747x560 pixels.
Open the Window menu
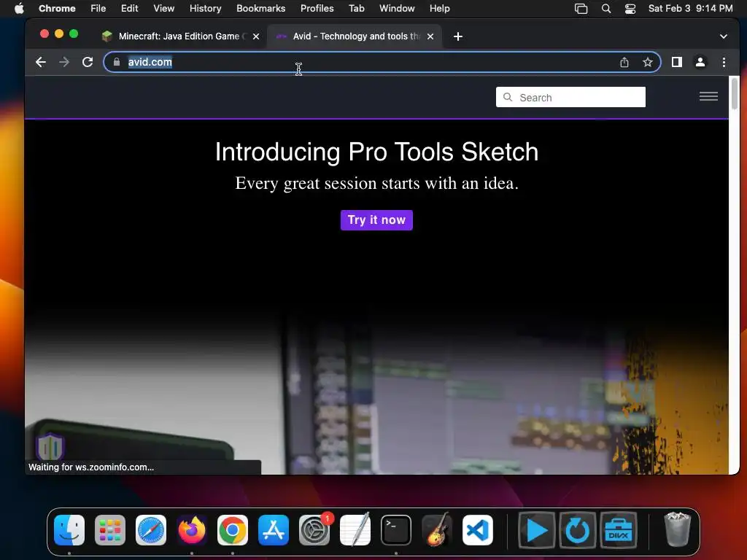(397, 9)
